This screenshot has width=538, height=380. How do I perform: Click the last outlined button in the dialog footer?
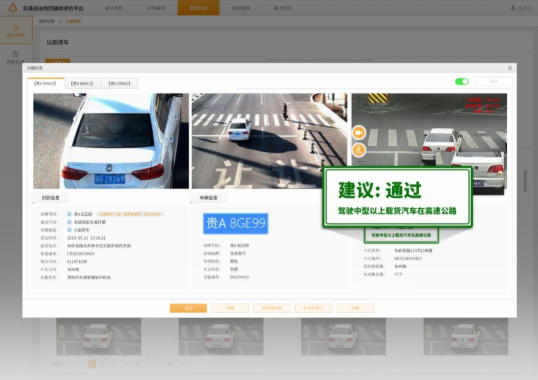(x=355, y=308)
